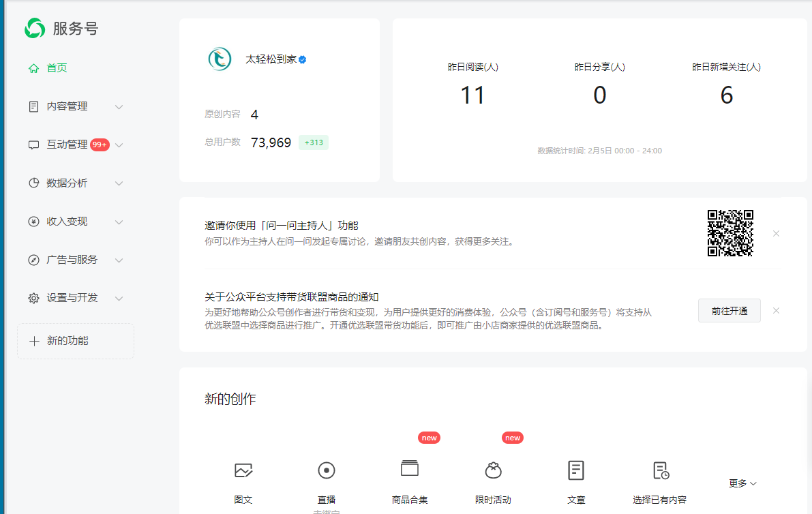Start a 直播 via its icon
Viewport: 812px width, 514px height.
(327, 470)
